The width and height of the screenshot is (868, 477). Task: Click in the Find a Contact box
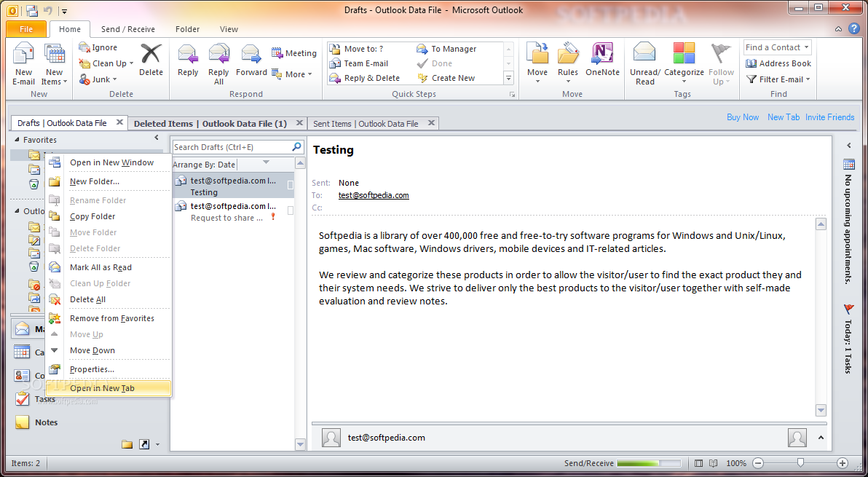(x=777, y=47)
